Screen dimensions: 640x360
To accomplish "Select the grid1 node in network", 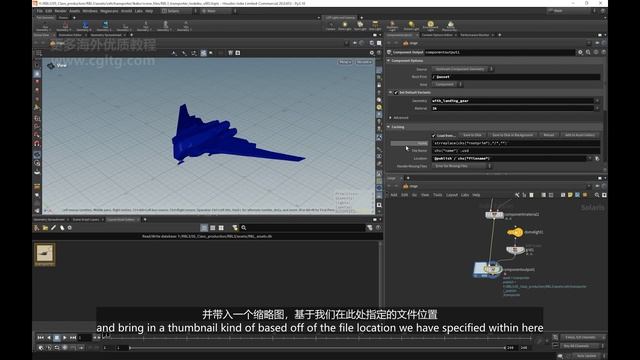I will coord(515,249).
